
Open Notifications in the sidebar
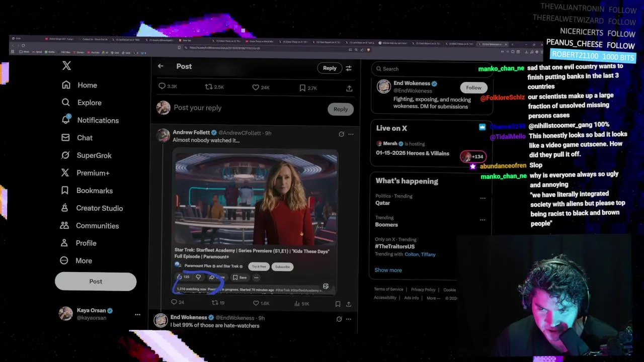tap(90, 120)
